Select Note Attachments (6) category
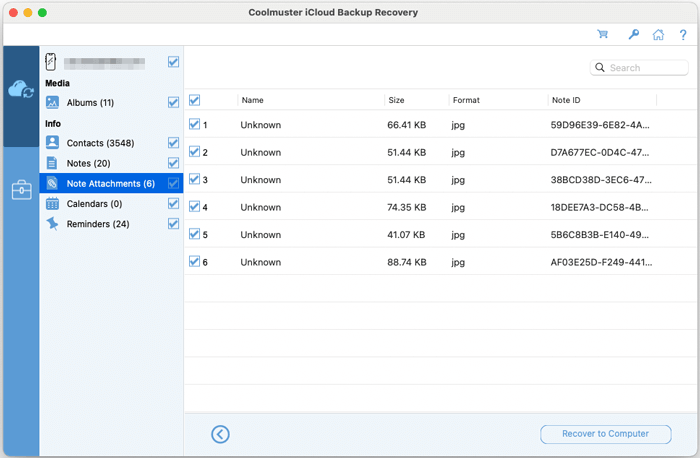The height and width of the screenshot is (458, 700). pyautogui.click(x=111, y=183)
